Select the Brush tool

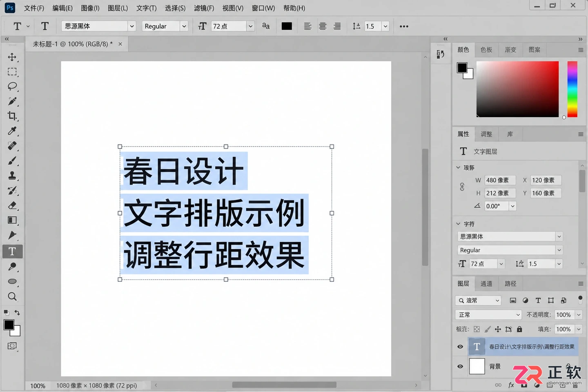coord(12,160)
